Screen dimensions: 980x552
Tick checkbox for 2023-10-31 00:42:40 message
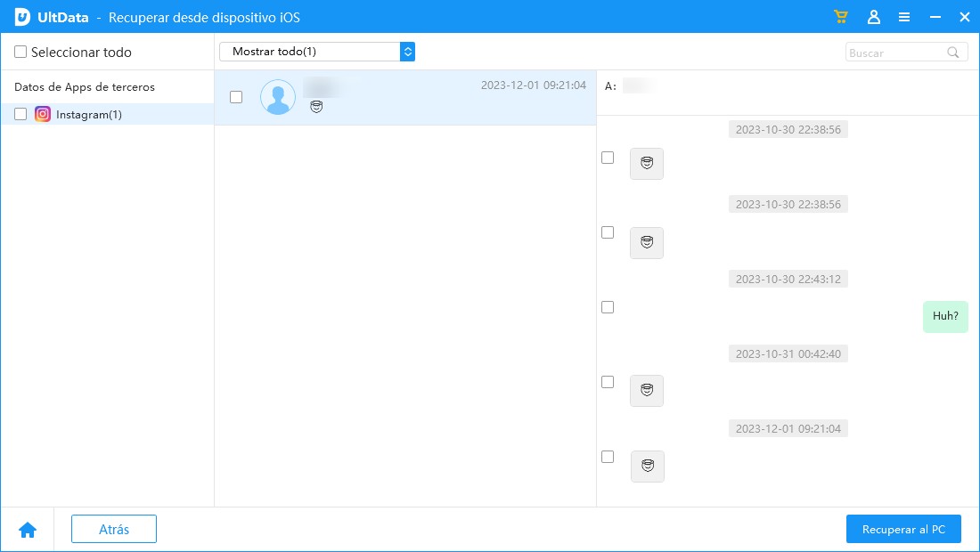coord(608,382)
